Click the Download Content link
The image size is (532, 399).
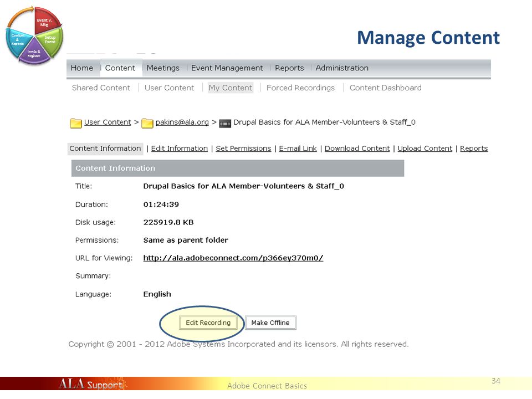click(357, 149)
